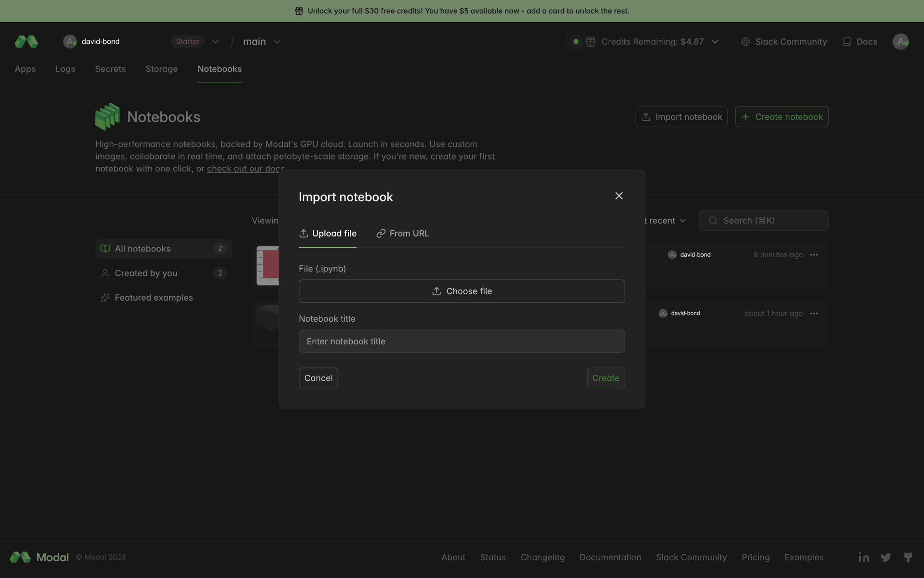924x578 pixels.
Task: Open more options for about 1 hour ago notebook
Action: tap(814, 314)
